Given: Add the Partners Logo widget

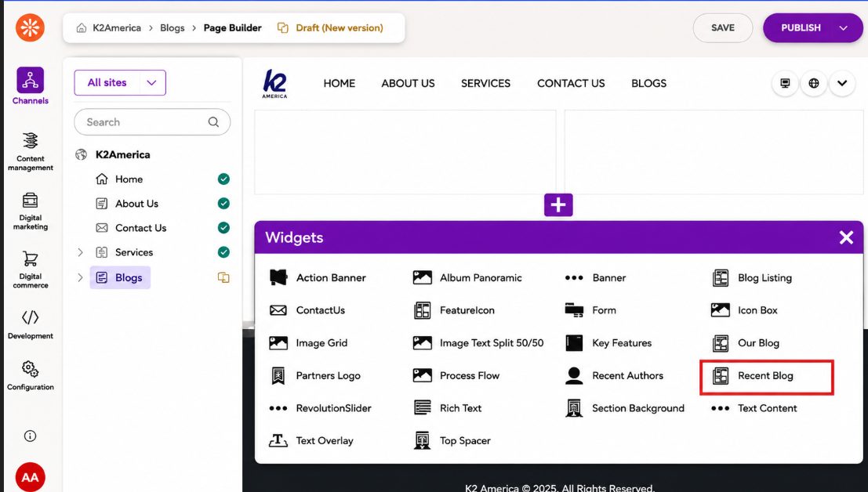Looking at the screenshot, I should pos(315,375).
